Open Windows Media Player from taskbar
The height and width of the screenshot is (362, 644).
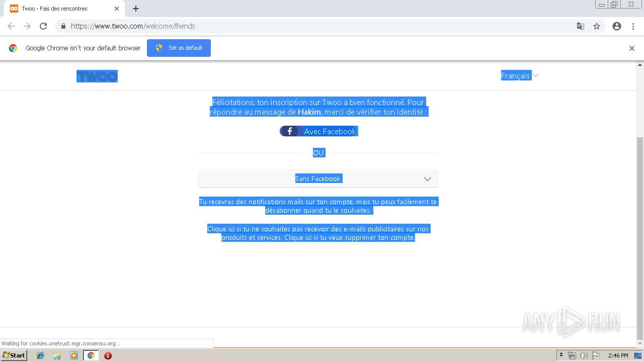tap(74, 355)
